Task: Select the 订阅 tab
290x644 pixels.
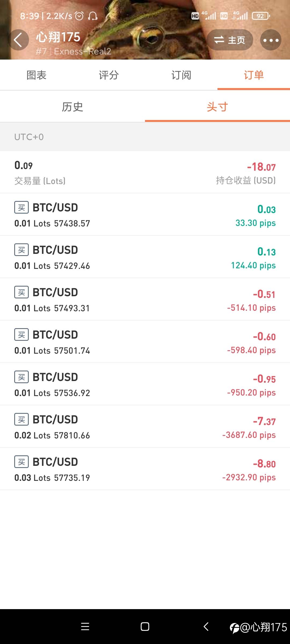Action: tap(181, 75)
